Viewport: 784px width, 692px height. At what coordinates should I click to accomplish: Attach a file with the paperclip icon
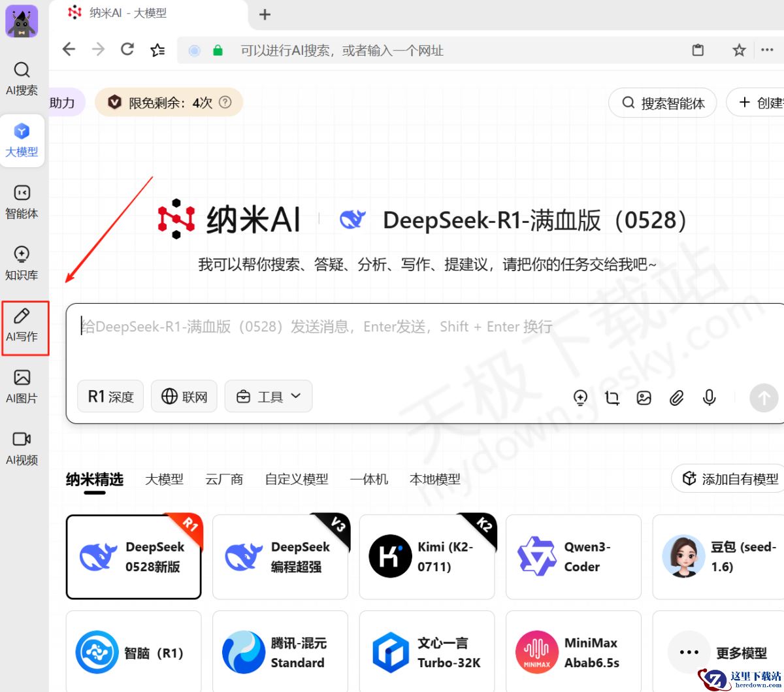[676, 397]
